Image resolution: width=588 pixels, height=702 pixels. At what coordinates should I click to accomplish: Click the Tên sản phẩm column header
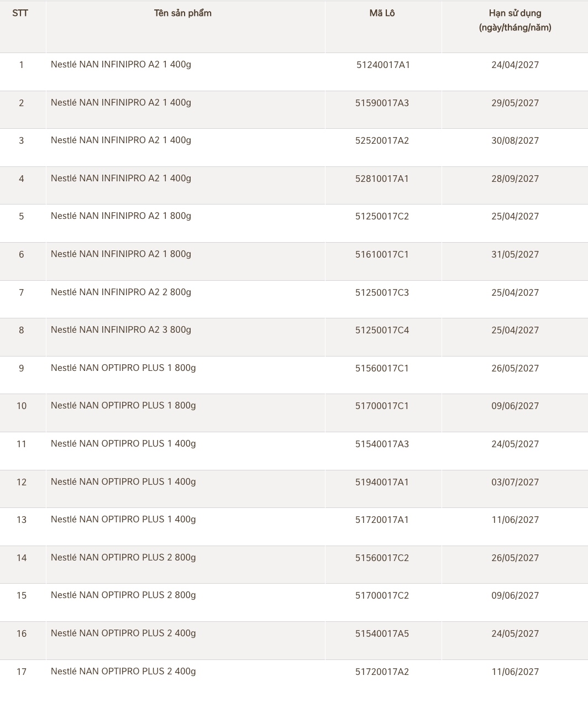(x=182, y=13)
